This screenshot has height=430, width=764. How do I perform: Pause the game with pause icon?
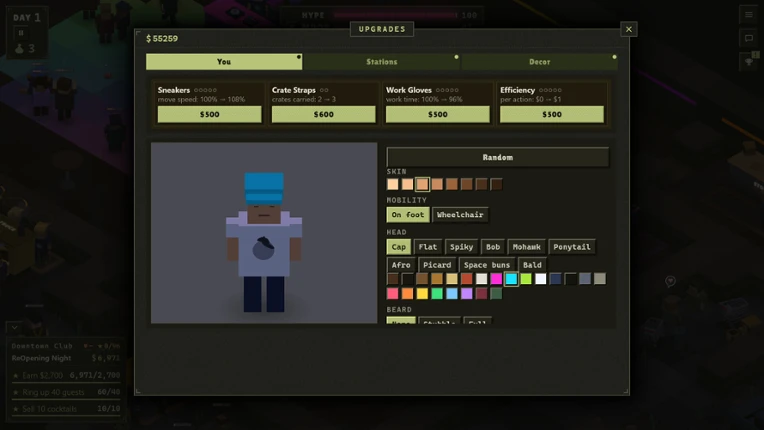20,33
